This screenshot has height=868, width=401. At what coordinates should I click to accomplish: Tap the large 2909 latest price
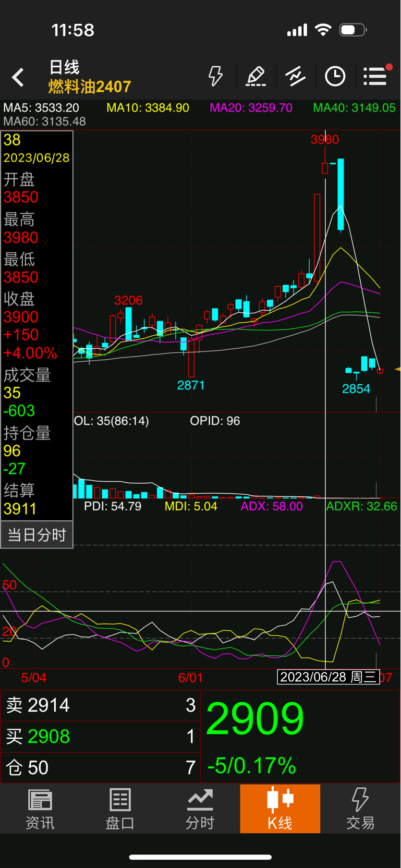point(255,719)
